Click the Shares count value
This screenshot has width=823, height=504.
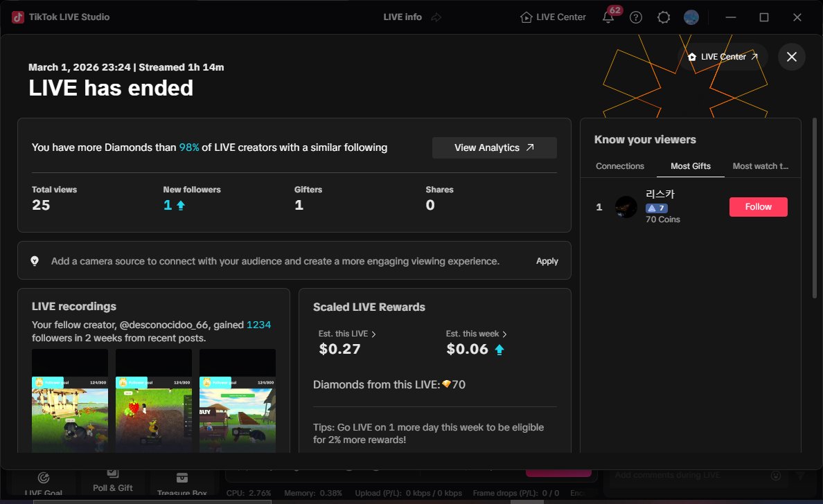tap(430, 205)
